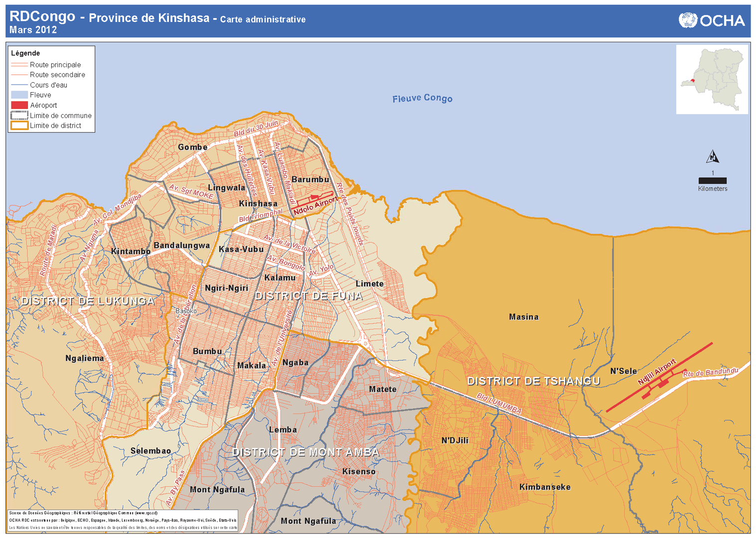756x538 pixels.
Task: Click the 'Kimbanseke' commune label
Action: click(x=545, y=487)
